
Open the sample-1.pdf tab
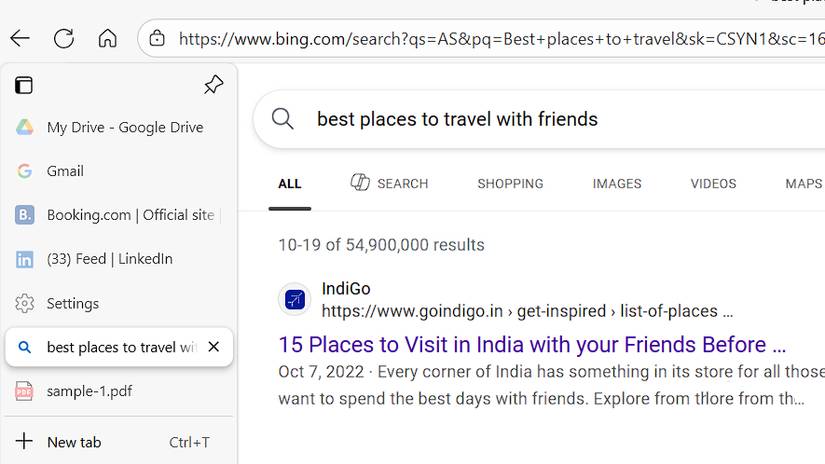[x=89, y=391]
